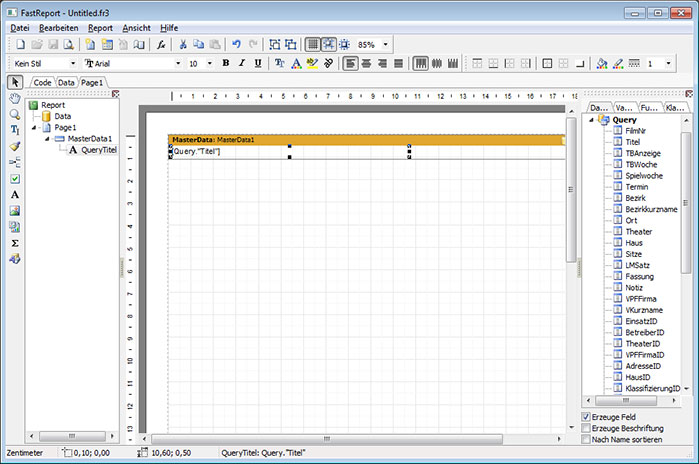Viewport: 699px width, 464px height.
Task: Select MasterData1 in the report tree
Action: tap(90, 139)
